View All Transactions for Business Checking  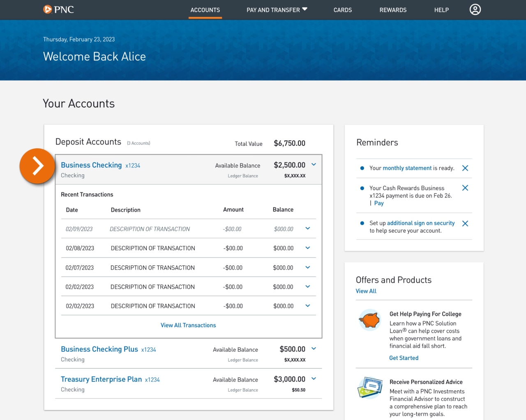[x=188, y=325]
